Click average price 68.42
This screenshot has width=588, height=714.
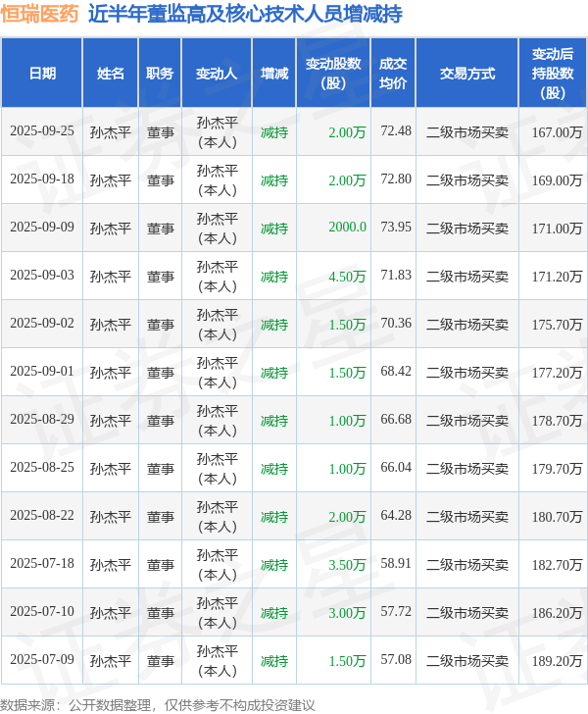tap(396, 371)
